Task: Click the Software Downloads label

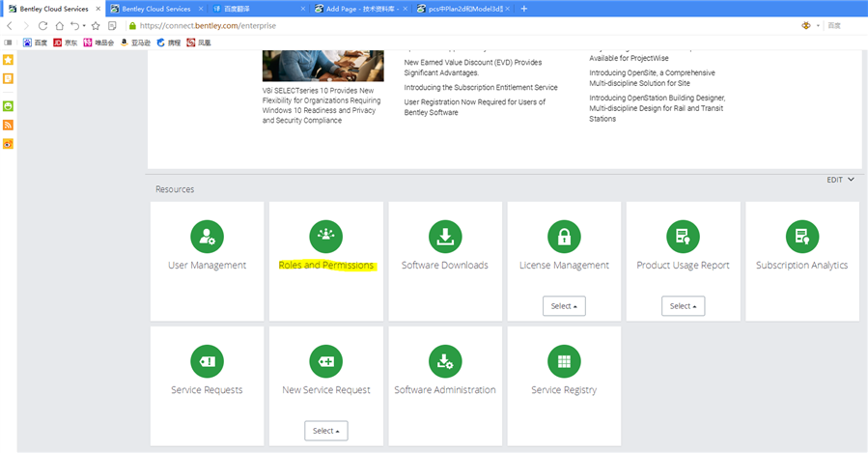Action: coord(444,266)
